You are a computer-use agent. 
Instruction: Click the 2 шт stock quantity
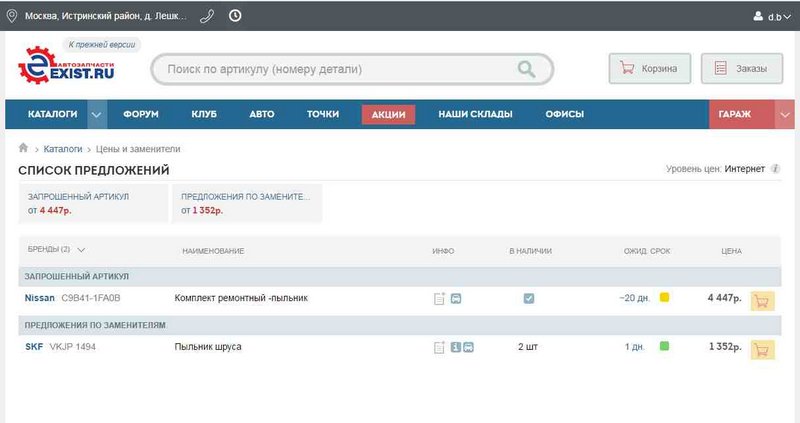[528, 347]
